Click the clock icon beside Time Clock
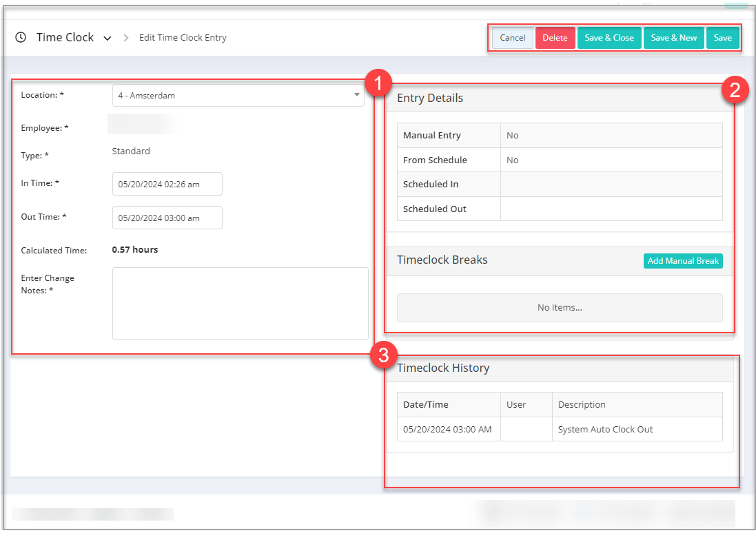 click(x=21, y=38)
